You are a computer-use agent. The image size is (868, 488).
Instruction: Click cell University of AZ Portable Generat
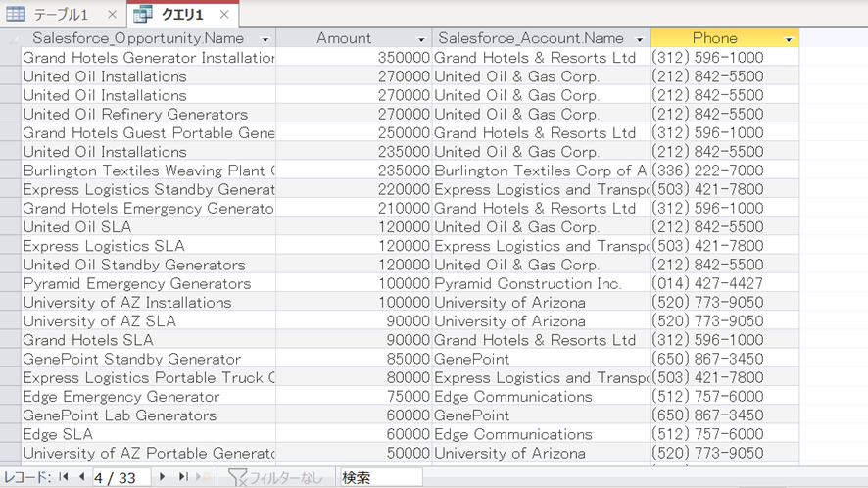(x=148, y=453)
